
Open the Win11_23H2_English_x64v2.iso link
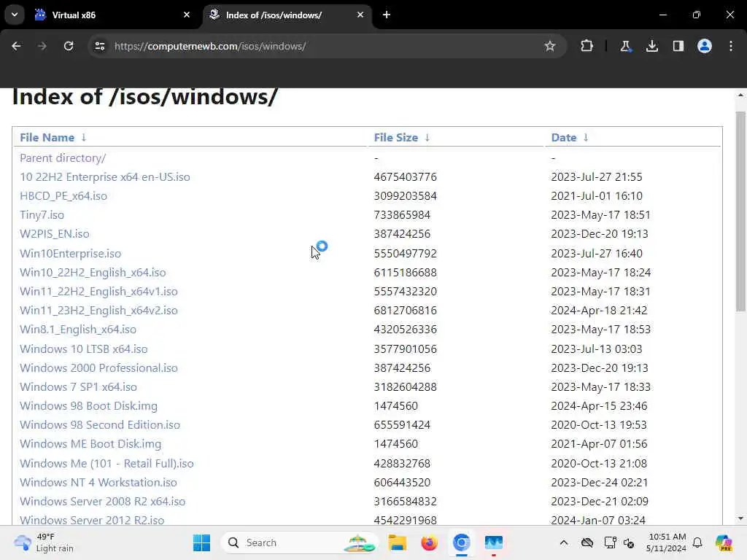(x=98, y=311)
